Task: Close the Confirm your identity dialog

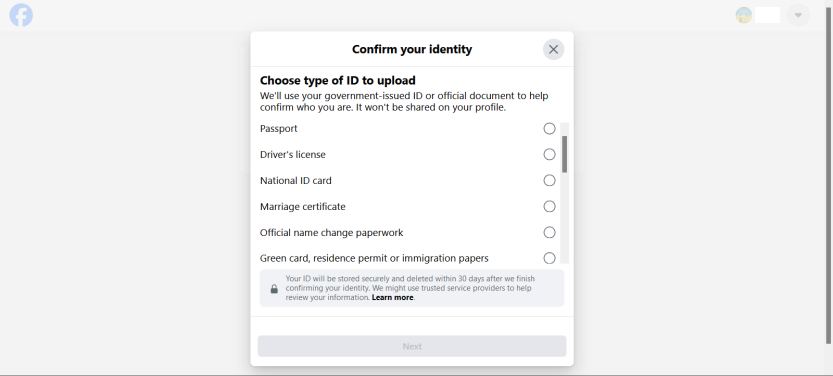Action: click(x=553, y=49)
